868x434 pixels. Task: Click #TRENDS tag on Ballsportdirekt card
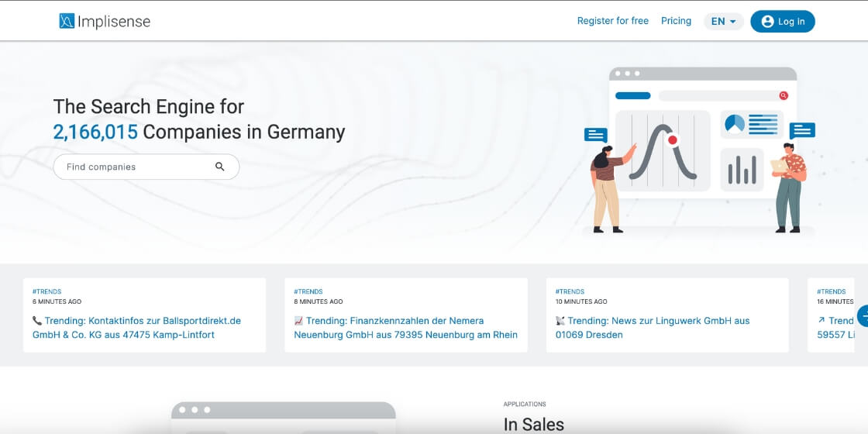coord(46,291)
